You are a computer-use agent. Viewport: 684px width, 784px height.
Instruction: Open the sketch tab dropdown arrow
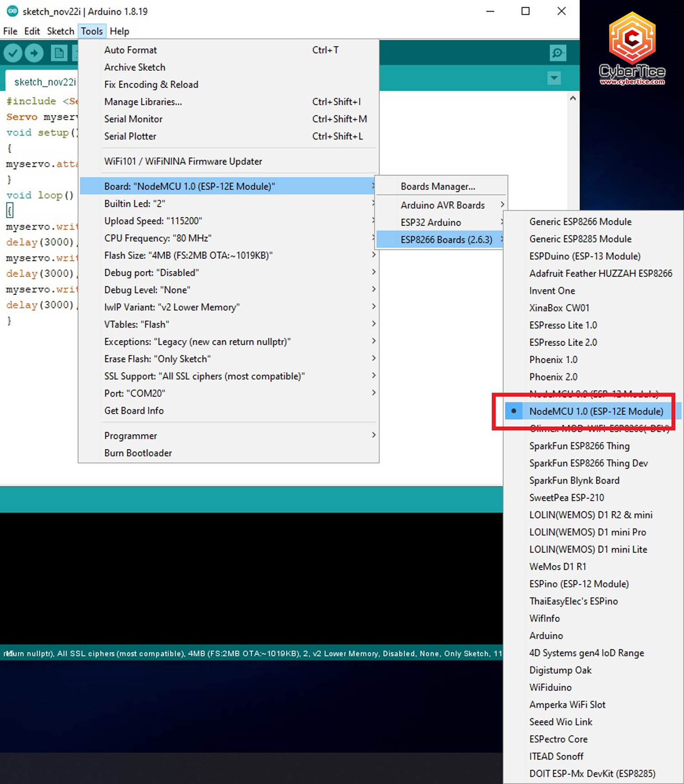pos(554,78)
